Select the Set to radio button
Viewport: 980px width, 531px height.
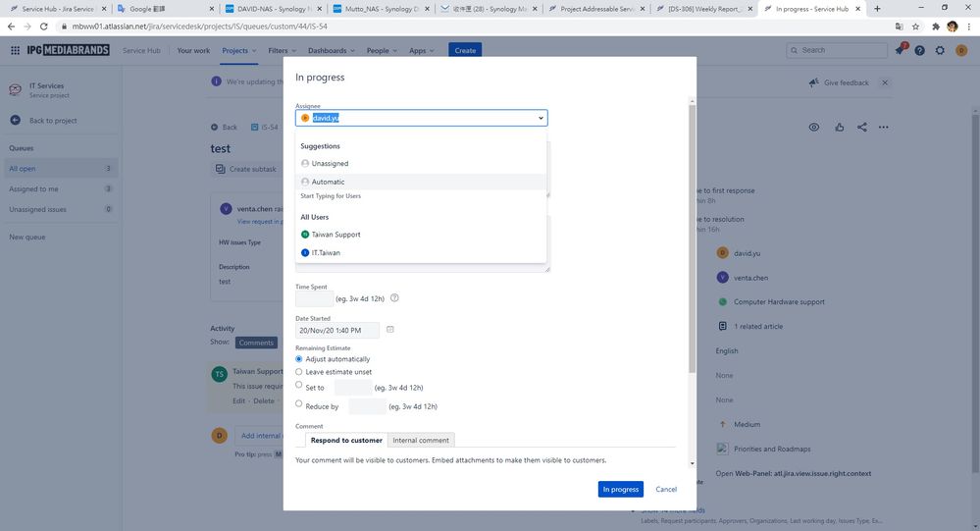pos(299,385)
